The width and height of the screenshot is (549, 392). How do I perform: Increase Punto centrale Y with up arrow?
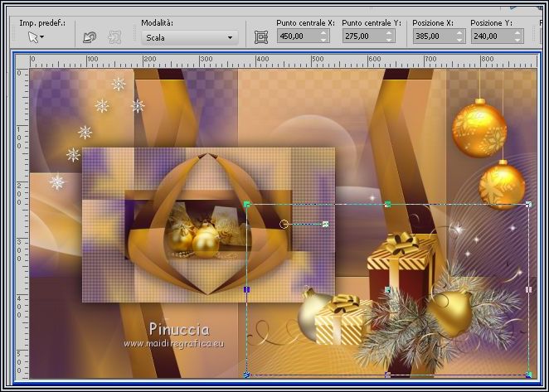click(x=389, y=33)
